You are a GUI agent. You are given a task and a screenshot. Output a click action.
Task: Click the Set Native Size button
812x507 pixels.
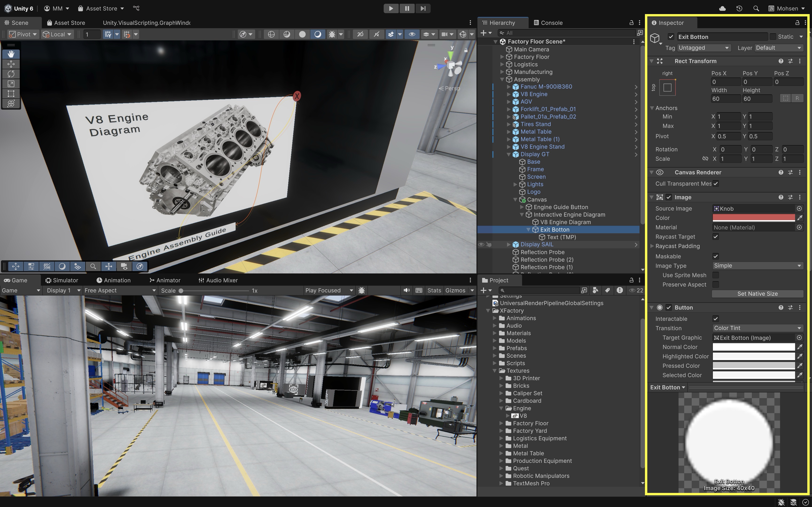[x=757, y=294]
